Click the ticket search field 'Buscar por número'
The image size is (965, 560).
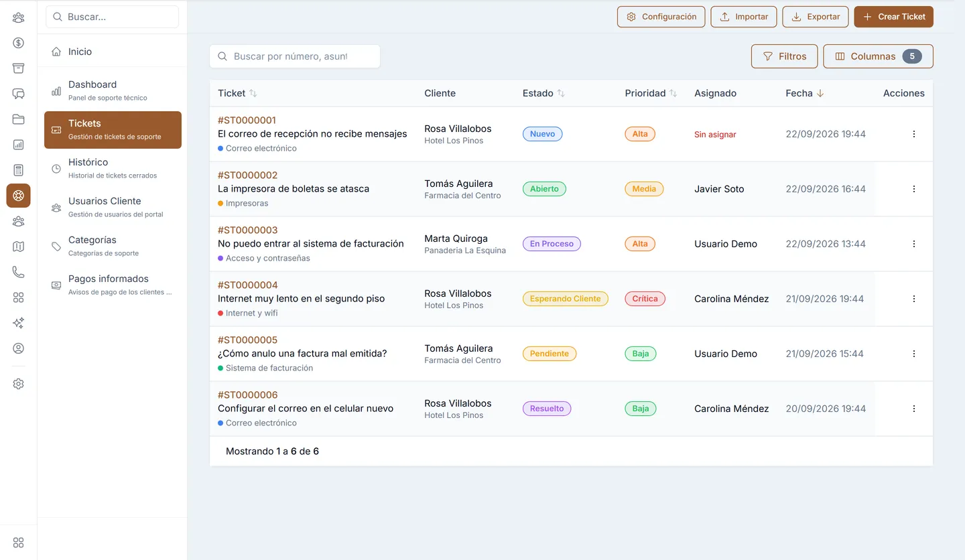point(295,56)
